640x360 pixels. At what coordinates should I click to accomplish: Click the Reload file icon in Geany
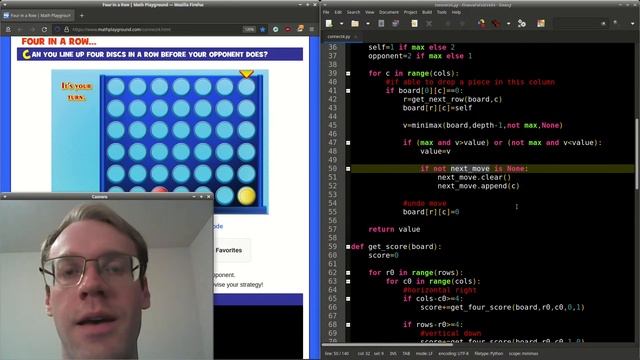point(414,24)
